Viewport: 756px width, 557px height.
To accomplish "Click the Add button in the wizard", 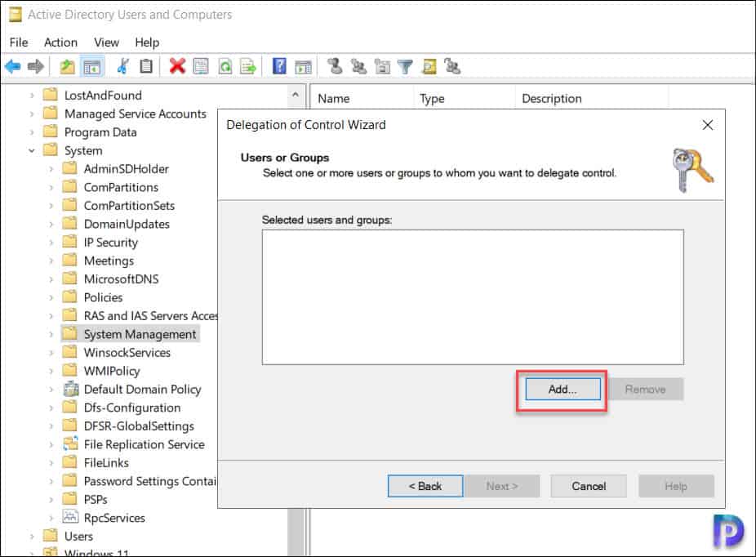I will point(561,390).
